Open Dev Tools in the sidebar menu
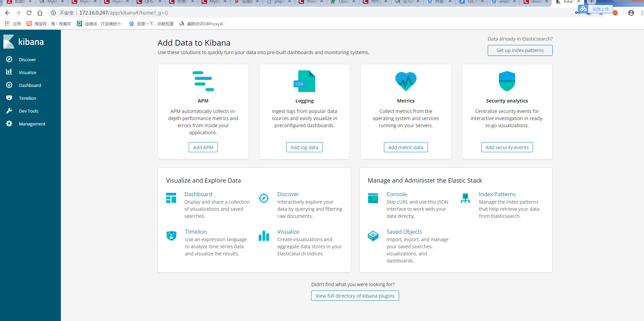This screenshot has height=321, width=644. coord(28,111)
